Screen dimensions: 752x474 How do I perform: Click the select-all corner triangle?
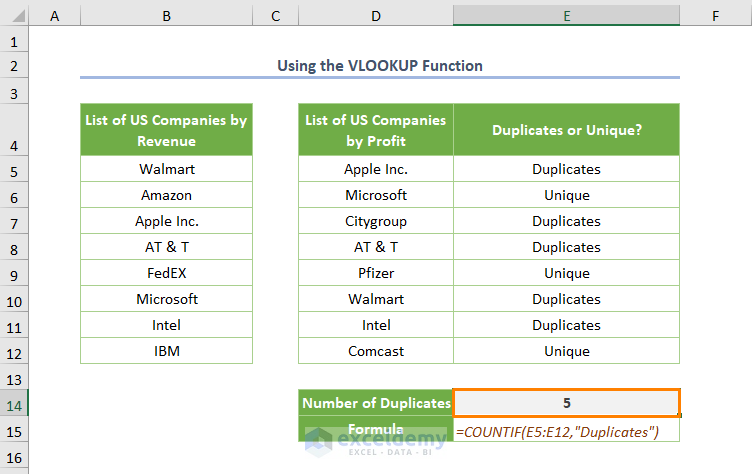click(x=18, y=16)
